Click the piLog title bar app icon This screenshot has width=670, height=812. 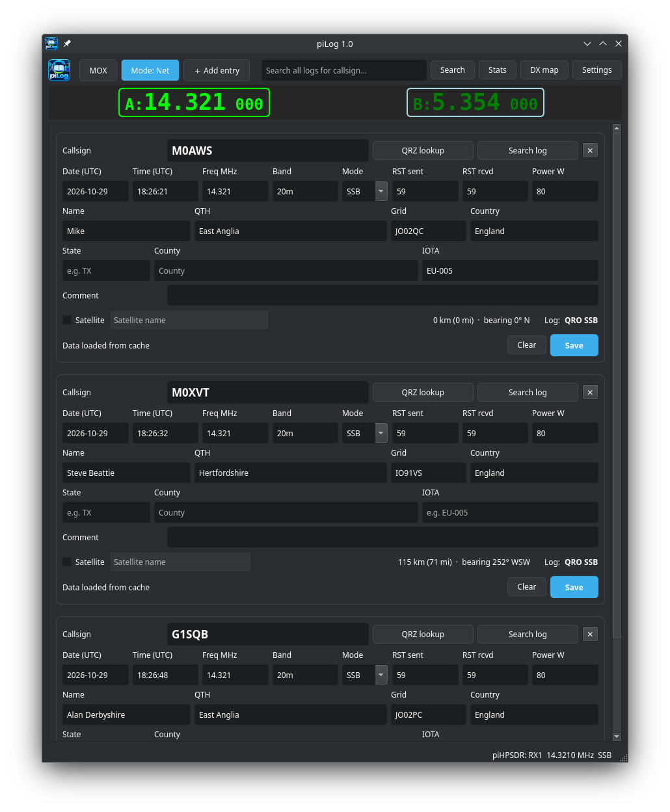(x=51, y=44)
